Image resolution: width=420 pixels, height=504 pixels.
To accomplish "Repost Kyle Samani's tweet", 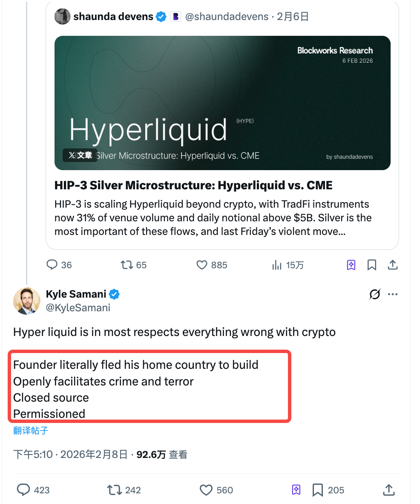I will pos(116,490).
